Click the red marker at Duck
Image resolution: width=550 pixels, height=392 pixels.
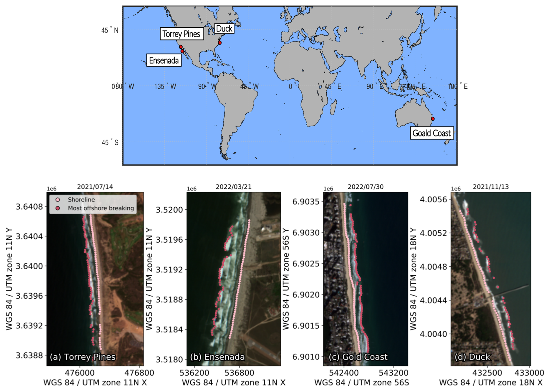click(220, 43)
